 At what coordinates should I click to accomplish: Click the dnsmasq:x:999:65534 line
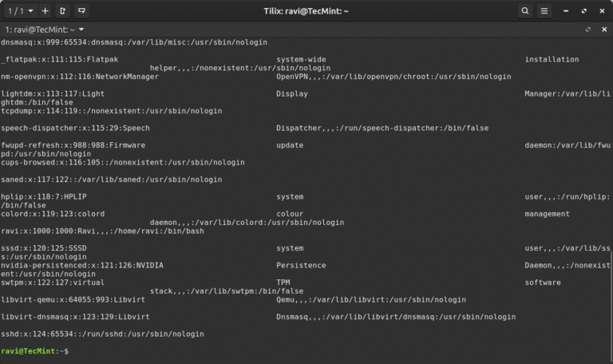click(134, 42)
